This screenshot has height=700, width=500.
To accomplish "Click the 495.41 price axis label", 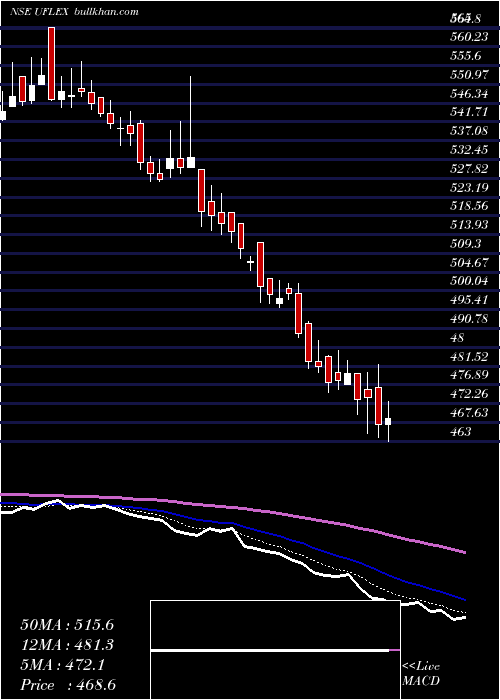I will (x=468, y=301).
